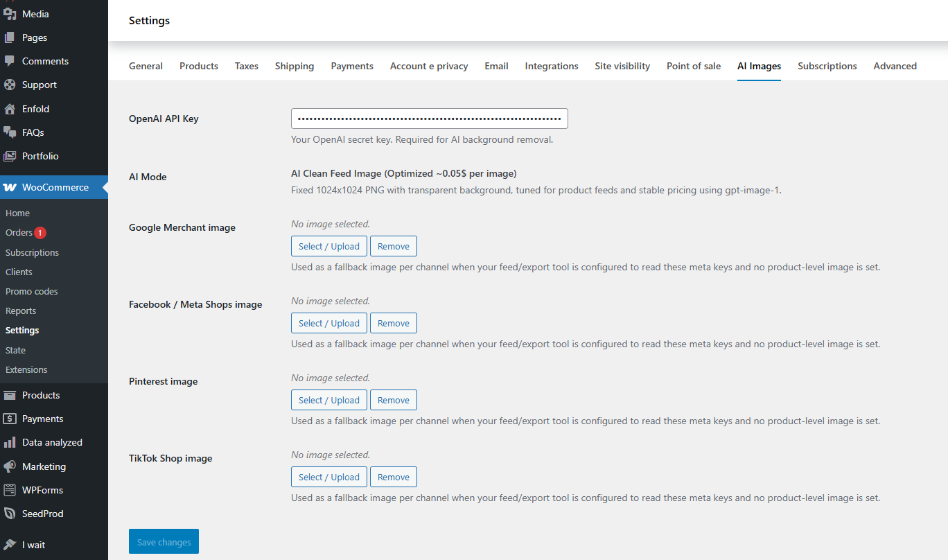
Task: Remove the Google Merchant image
Action: point(394,246)
